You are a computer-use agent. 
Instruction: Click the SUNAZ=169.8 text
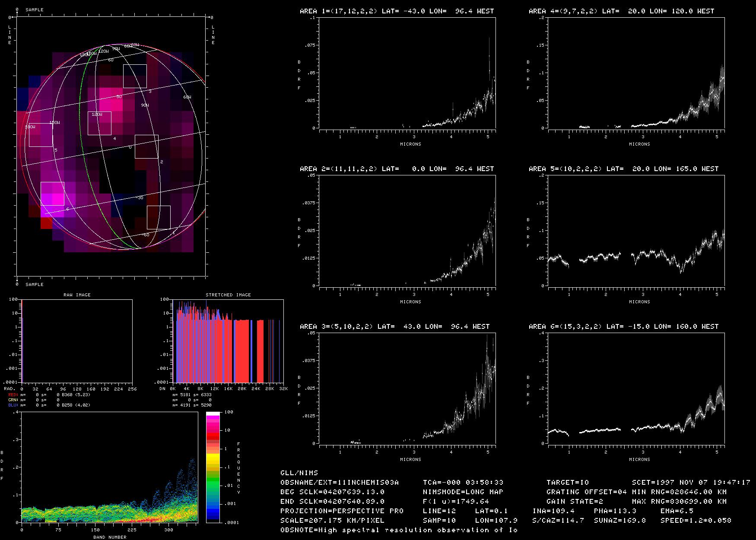pyautogui.click(x=620, y=521)
